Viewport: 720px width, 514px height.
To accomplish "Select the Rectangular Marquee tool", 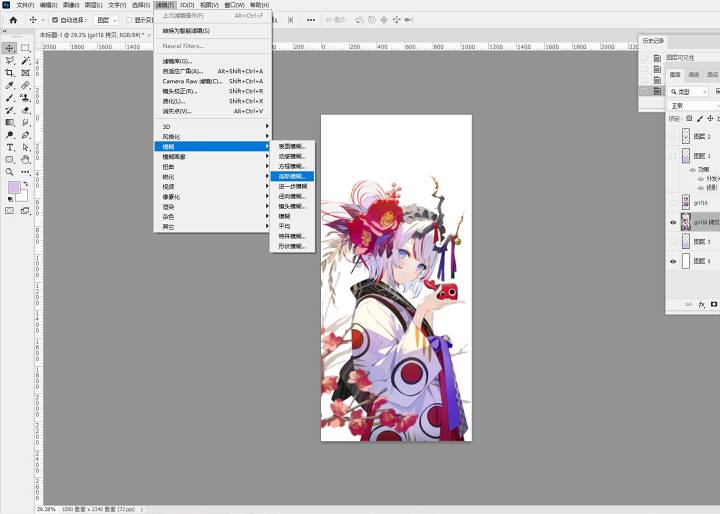I will (25, 48).
